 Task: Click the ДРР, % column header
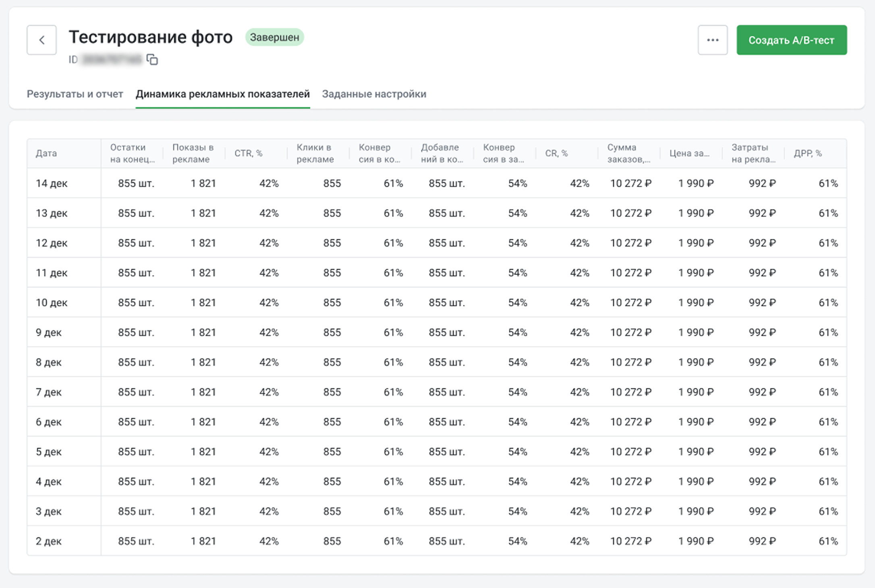(807, 153)
